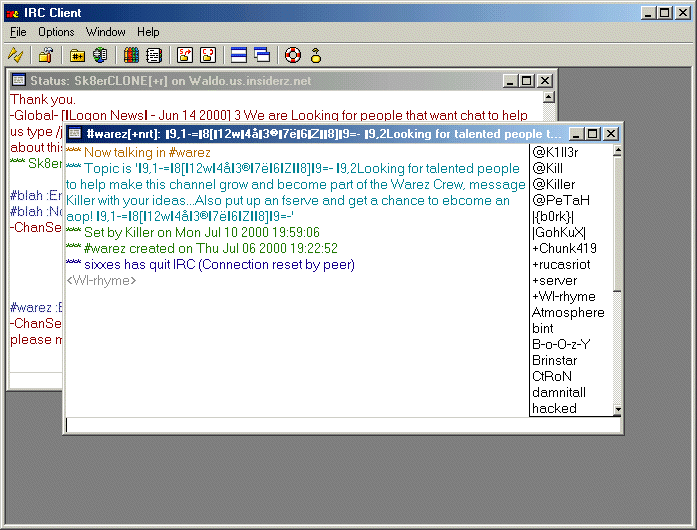Viewport: 697px width, 530px height.
Task: Focus the Status window title bar
Action: (250, 80)
